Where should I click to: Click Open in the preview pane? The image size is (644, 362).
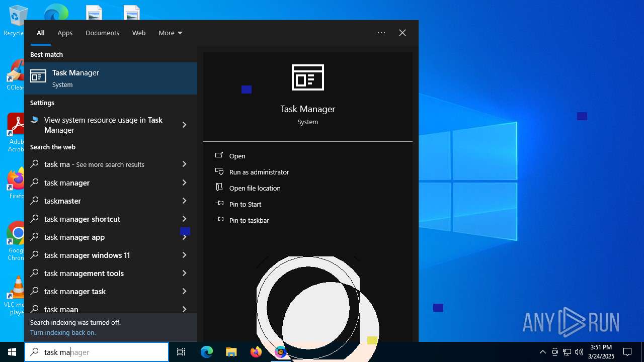pos(237,156)
